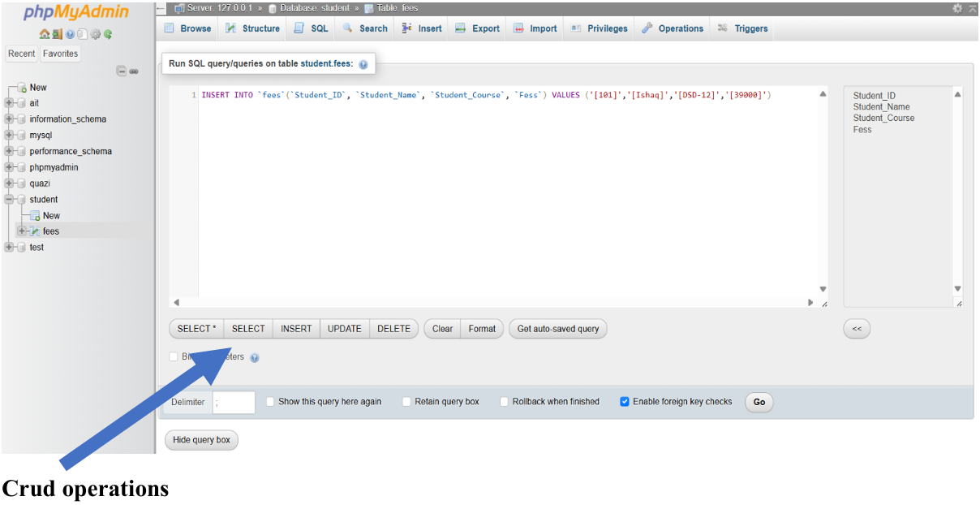Viewport: 980px width, 505px height.
Task: Click the SQL documentation page icon in sidebar
Action: coord(82,35)
